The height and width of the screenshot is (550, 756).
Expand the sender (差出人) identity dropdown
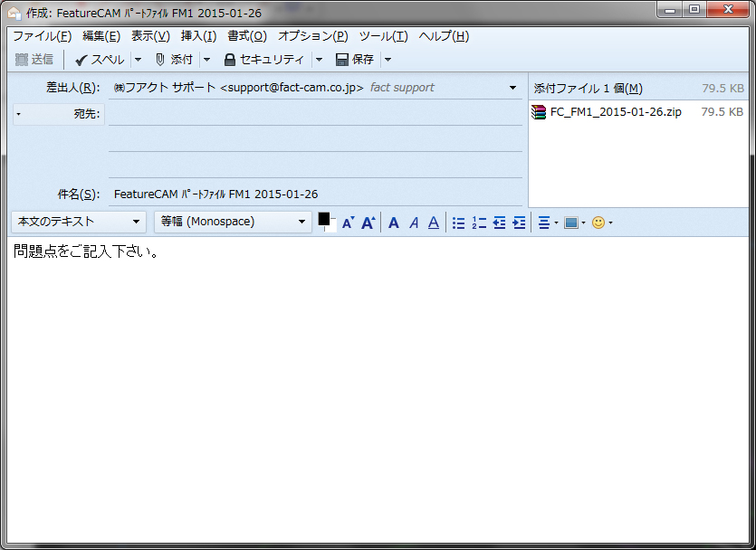coord(512,88)
